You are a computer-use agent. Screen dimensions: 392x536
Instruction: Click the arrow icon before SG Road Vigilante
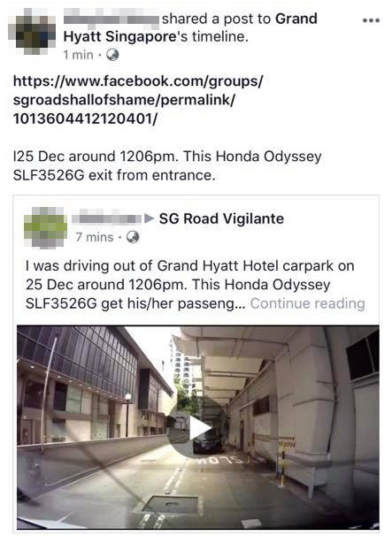point(150,218)
